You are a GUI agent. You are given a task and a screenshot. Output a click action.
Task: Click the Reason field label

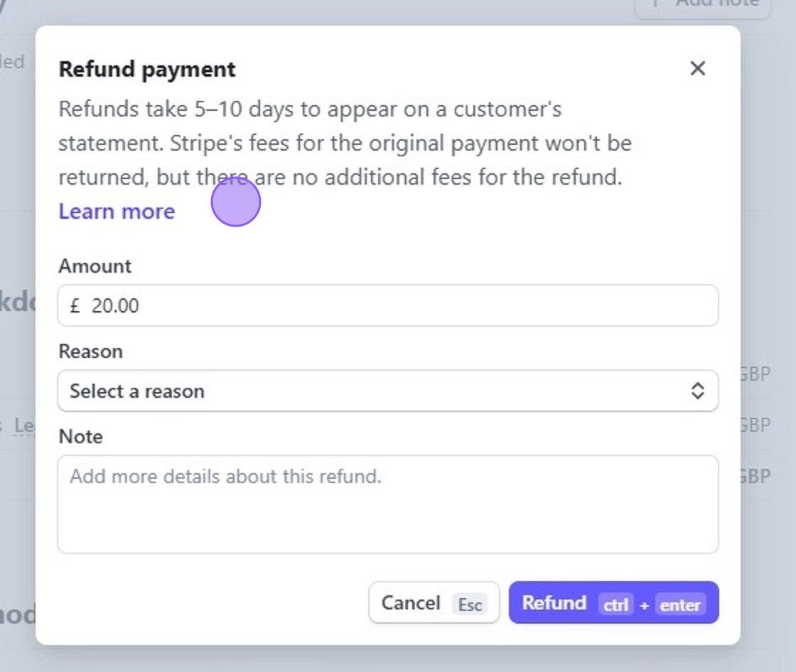91,351
